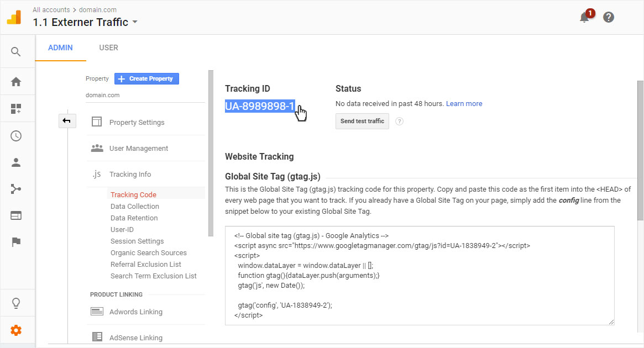
Task: Open Data Retention
Action: tap(134, 218)
